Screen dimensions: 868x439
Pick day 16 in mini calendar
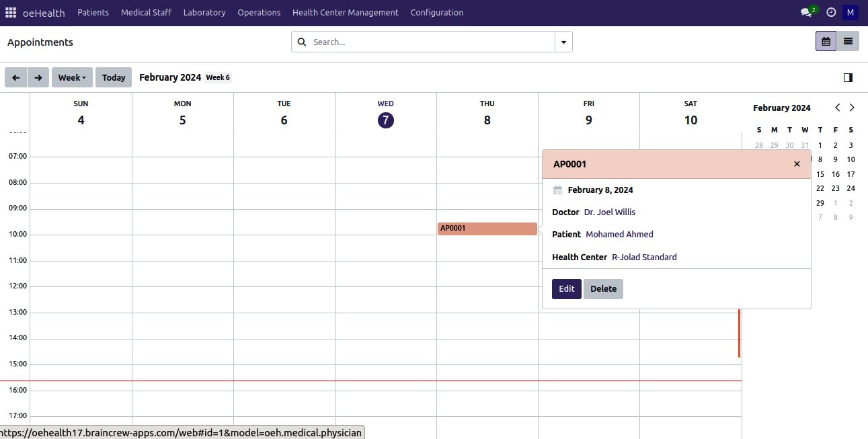coord(835,174)
